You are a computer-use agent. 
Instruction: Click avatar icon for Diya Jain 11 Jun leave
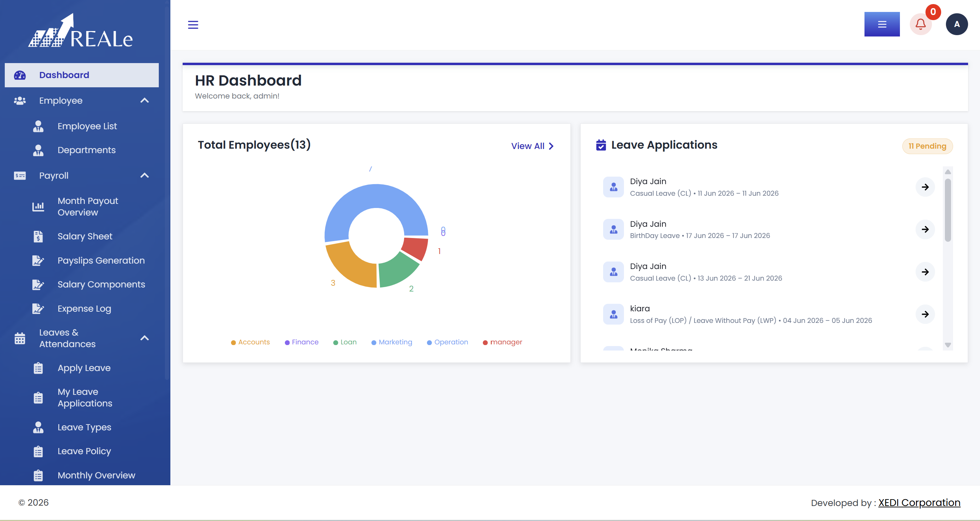click(x=613, y=187)
